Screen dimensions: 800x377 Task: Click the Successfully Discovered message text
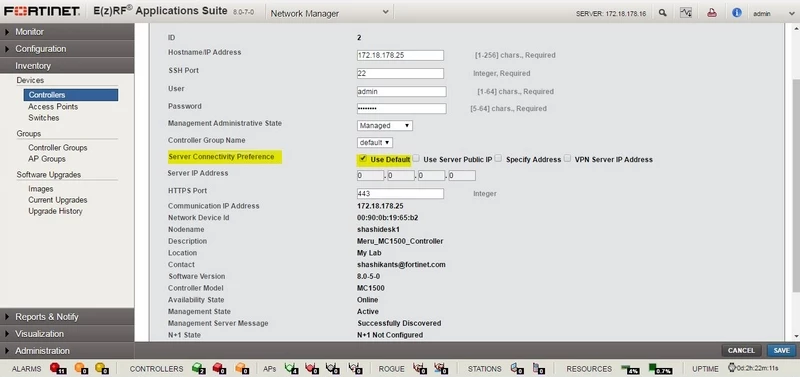pyautogui.click(x=399, y=323)
